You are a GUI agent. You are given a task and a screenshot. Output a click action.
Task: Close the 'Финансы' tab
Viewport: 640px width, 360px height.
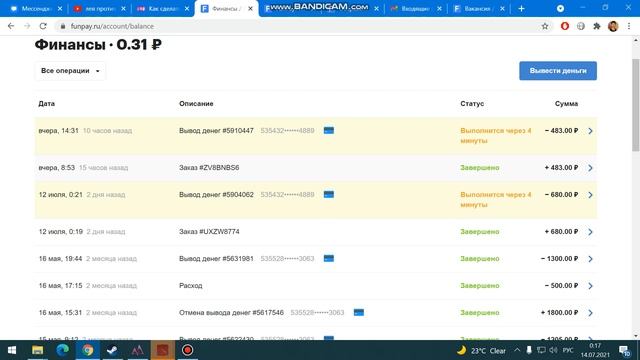tap(250, 9)
